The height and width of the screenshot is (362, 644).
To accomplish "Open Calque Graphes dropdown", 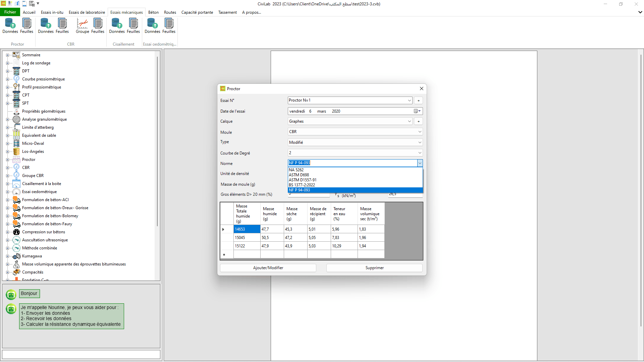I will click(x=409, y=121).
